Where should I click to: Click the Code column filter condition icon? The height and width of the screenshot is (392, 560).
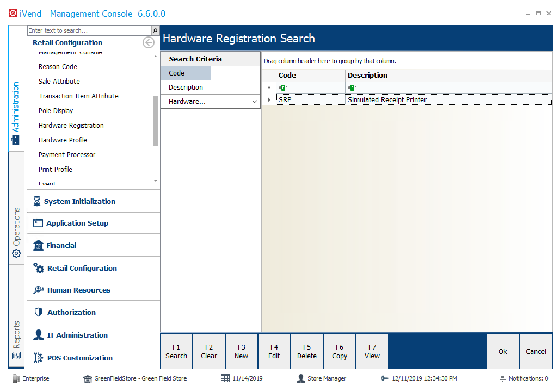(283, 88)
